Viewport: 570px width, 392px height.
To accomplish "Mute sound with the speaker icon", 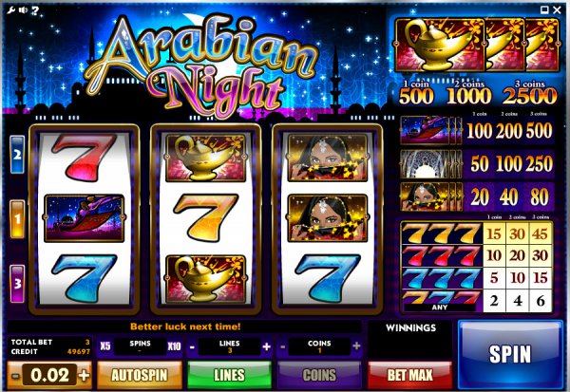I will [x=23, y=10].
